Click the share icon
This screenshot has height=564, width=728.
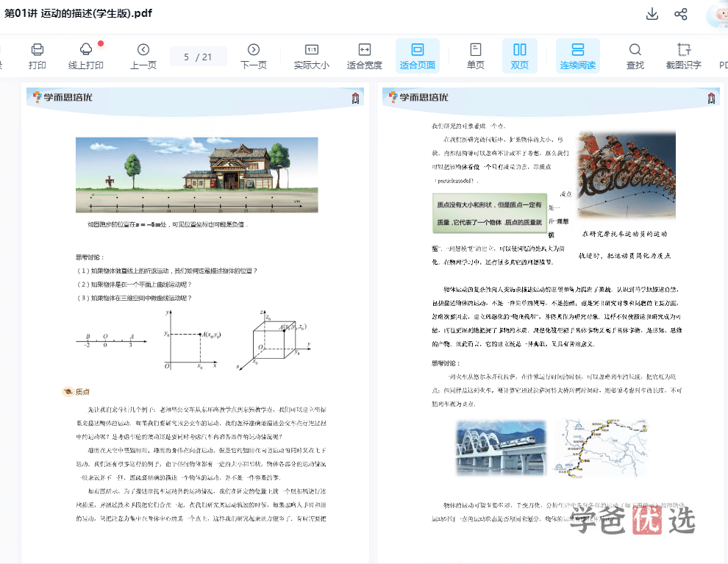point(681,14)
